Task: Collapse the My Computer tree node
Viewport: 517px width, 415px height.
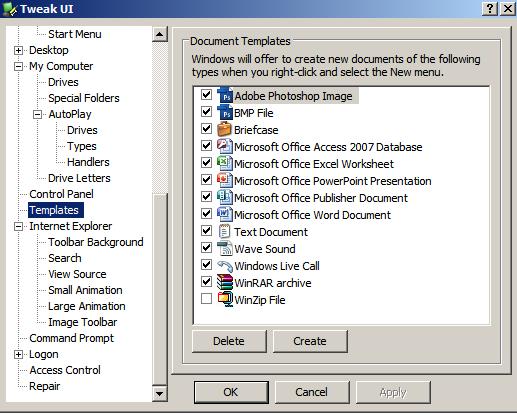Action: pos(18,67)
